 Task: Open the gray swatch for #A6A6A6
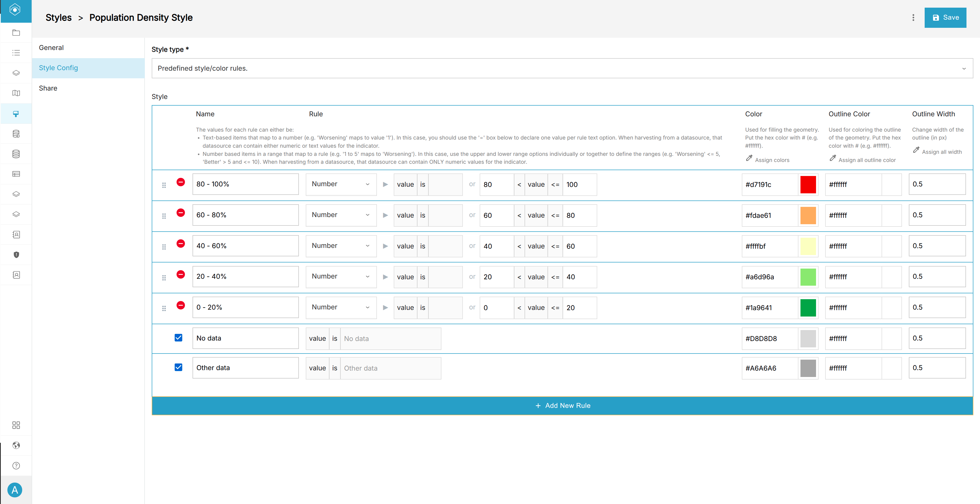click(x=808, y=368)
